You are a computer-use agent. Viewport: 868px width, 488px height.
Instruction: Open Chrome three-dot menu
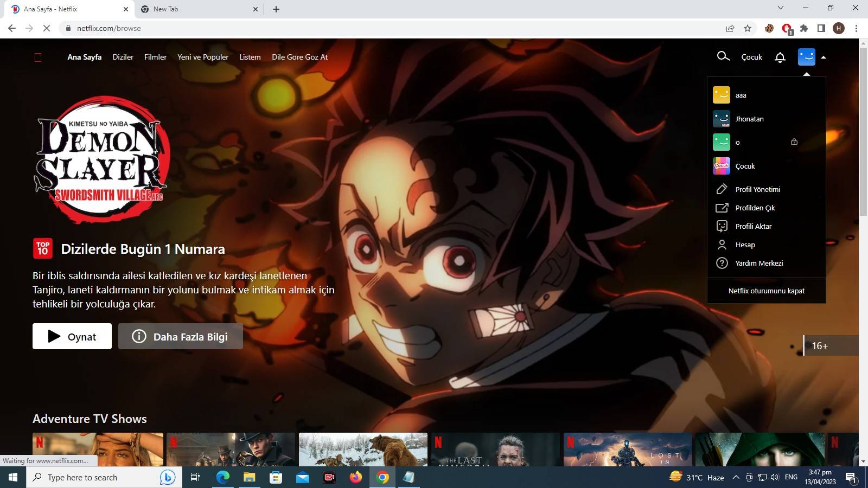click(x=856, y=28)
